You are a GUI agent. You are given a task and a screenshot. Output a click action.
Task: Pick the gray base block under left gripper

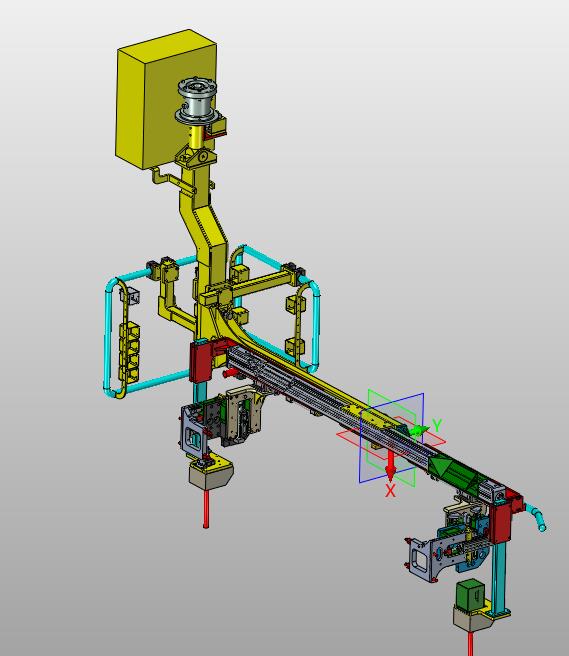tap(210, 475)
